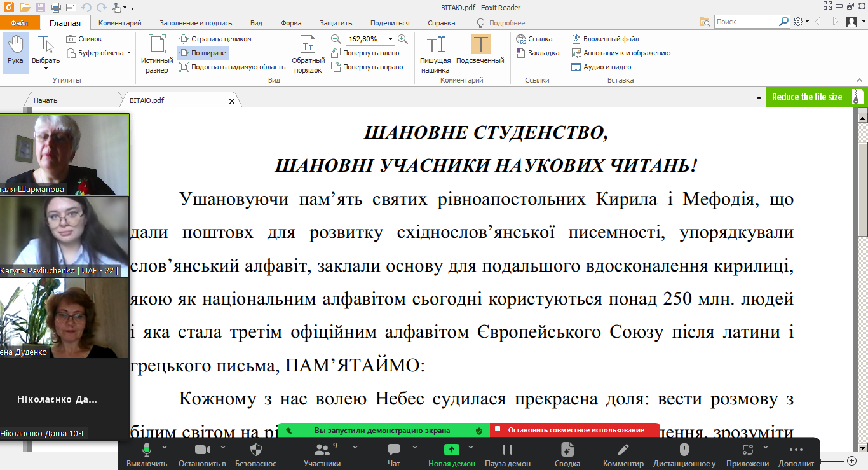Screen dimensions: 868x470
Task: Expand the customize quick access toolbar arrow
Action: pos(132,8)
